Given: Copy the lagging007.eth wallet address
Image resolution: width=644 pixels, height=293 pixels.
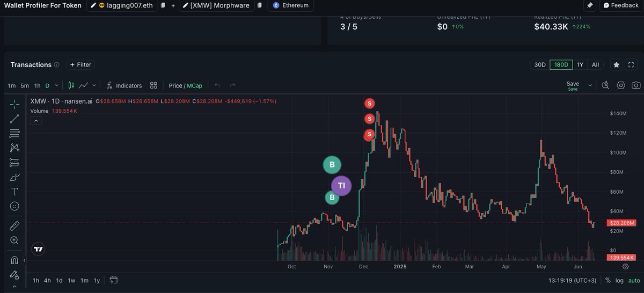Looking at the screenshot, I should (163, 5).
